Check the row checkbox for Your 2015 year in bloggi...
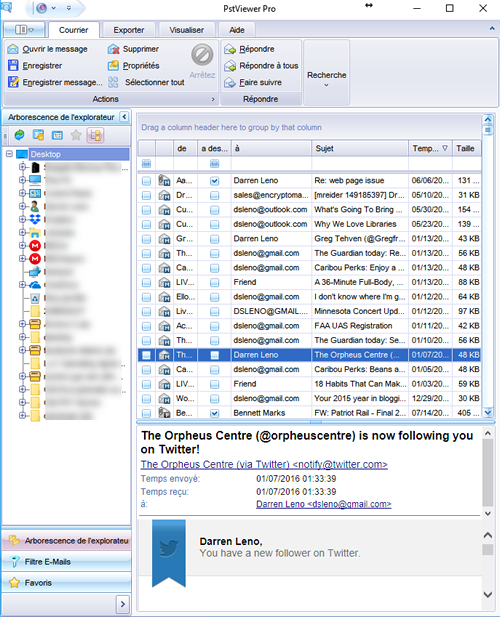Image resolution: width=500 pixels, height=617 pixels. point(146,399)
